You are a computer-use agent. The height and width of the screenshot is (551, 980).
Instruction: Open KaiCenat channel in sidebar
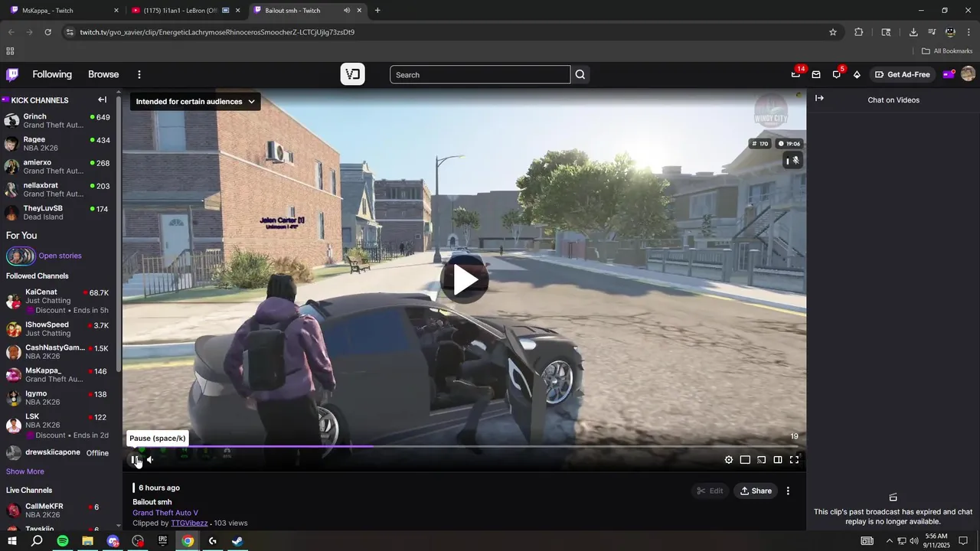(57, 301)
